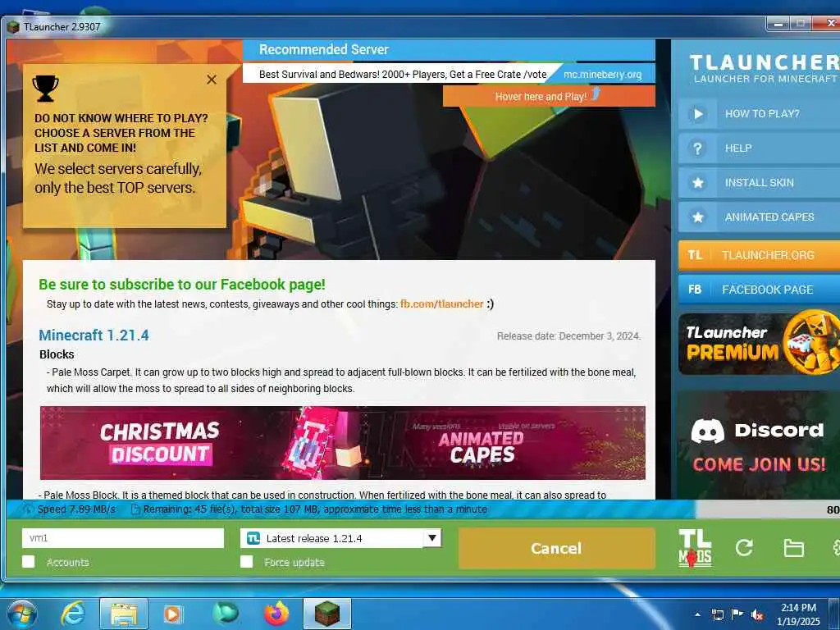Open the game folder icon
Screen dimensions: 840x630
click(x=793, y=548)
